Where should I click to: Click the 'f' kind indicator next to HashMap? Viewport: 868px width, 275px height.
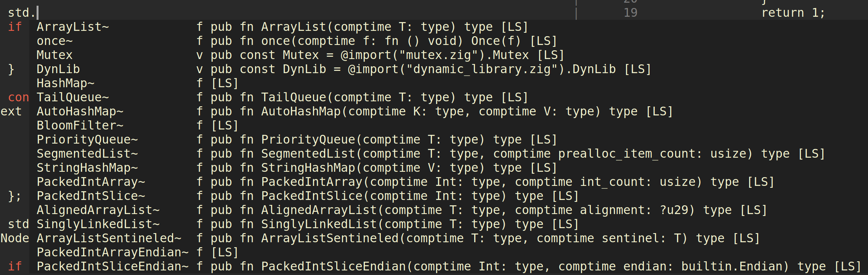tap(199, 83)
